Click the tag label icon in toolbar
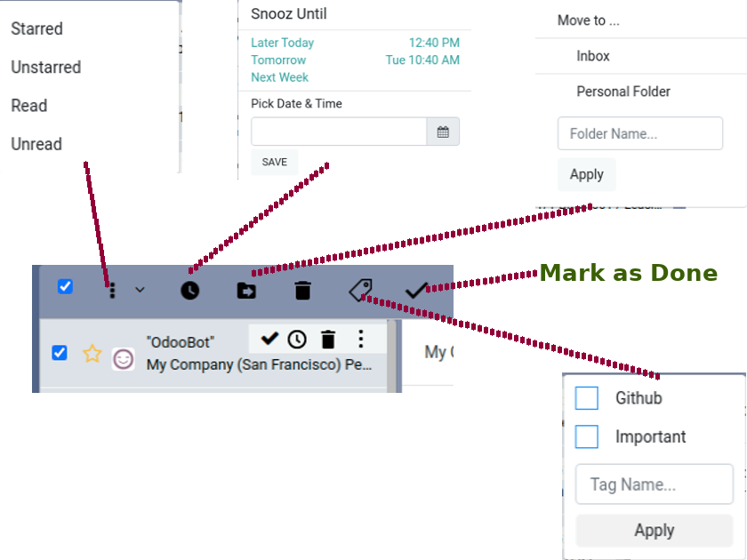 [360, 290]
